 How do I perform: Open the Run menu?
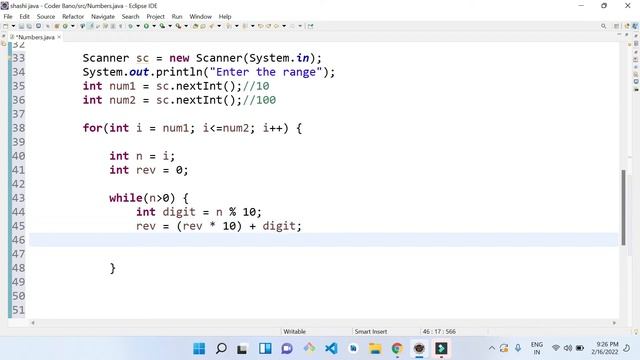pyautogui.click(x=177, y=16)
